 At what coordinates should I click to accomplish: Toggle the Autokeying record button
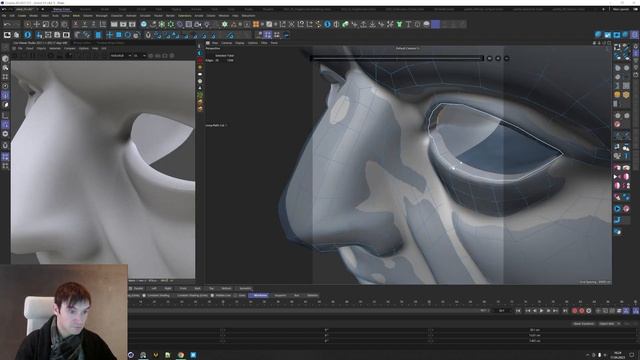click(x=582, y=311)
